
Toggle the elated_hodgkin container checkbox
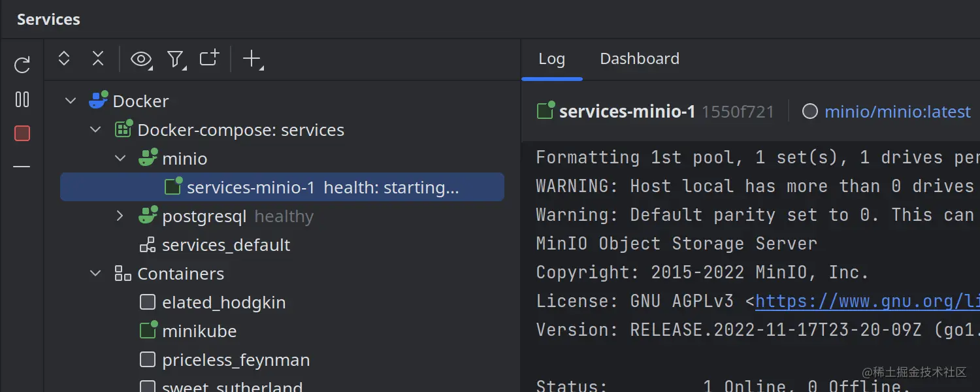click(148, 302)
